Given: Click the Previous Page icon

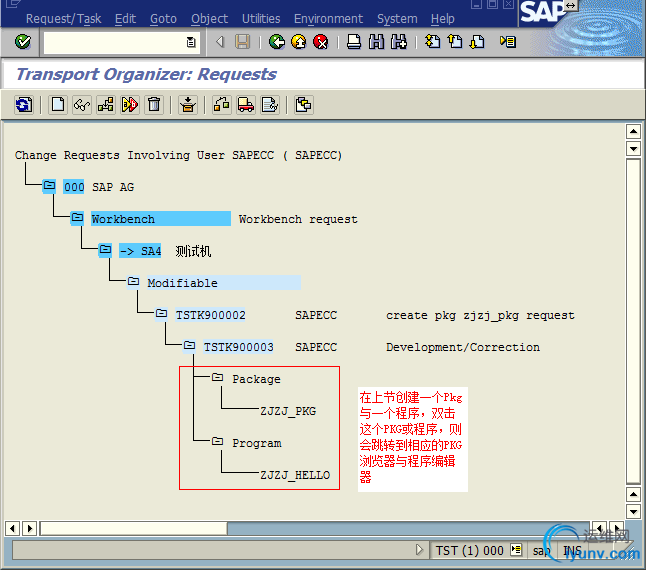Looking at the screenshot, I should point(455,42).
